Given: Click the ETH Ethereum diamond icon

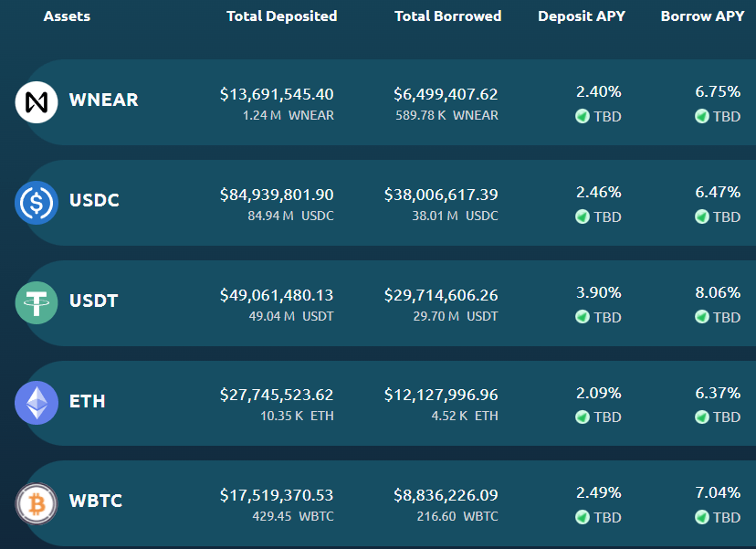Looking at the screenshot, I should (37, 403).
